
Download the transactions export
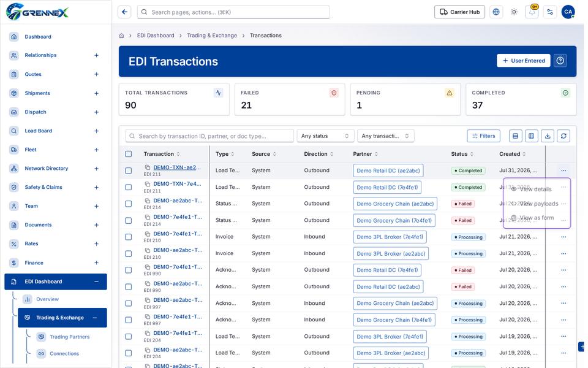click(548, 136)
